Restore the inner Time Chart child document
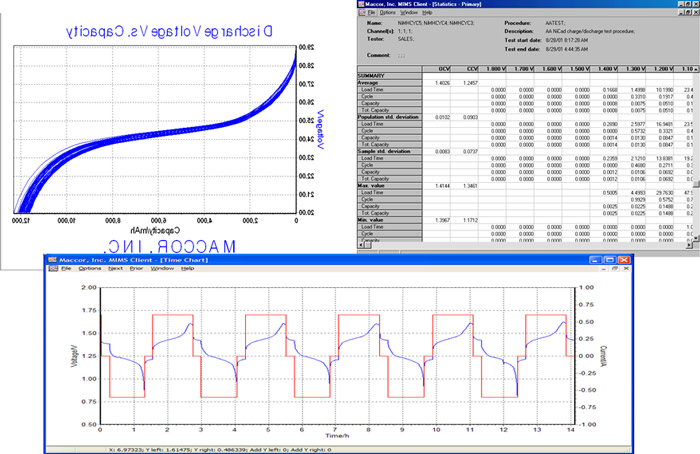Viewport: 700px width, 454px height. point(615,269)
